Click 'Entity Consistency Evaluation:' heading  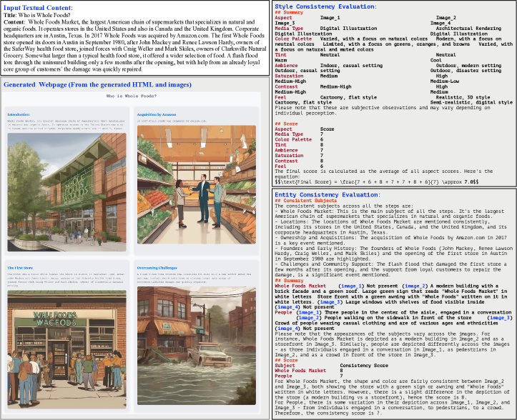pos(328,195)
